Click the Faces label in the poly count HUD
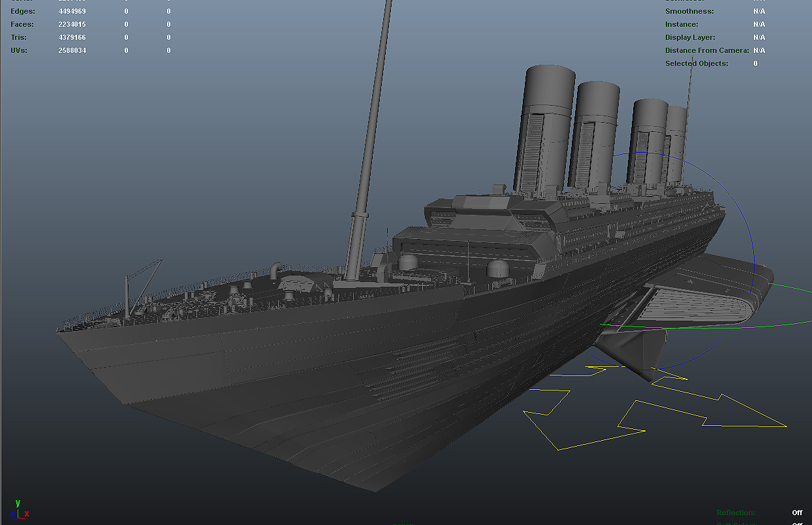The width and height of the screenshot is (812, 525). coord(22,24)
